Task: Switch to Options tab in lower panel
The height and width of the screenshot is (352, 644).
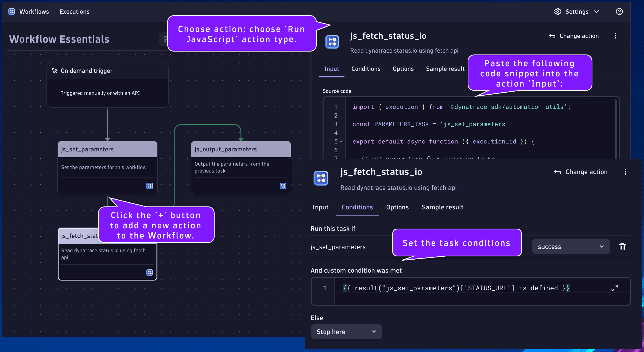Action: coord(397,207)
